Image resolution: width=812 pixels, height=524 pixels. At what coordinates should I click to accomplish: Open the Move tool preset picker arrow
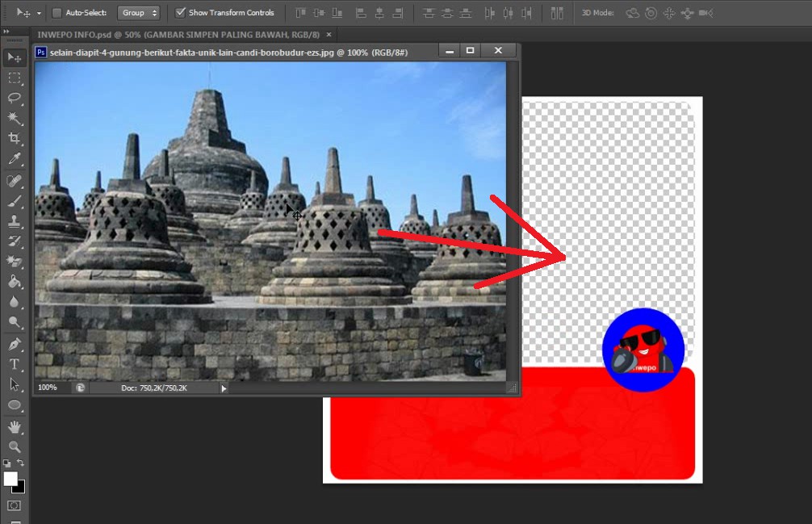[x=39, y=14]
